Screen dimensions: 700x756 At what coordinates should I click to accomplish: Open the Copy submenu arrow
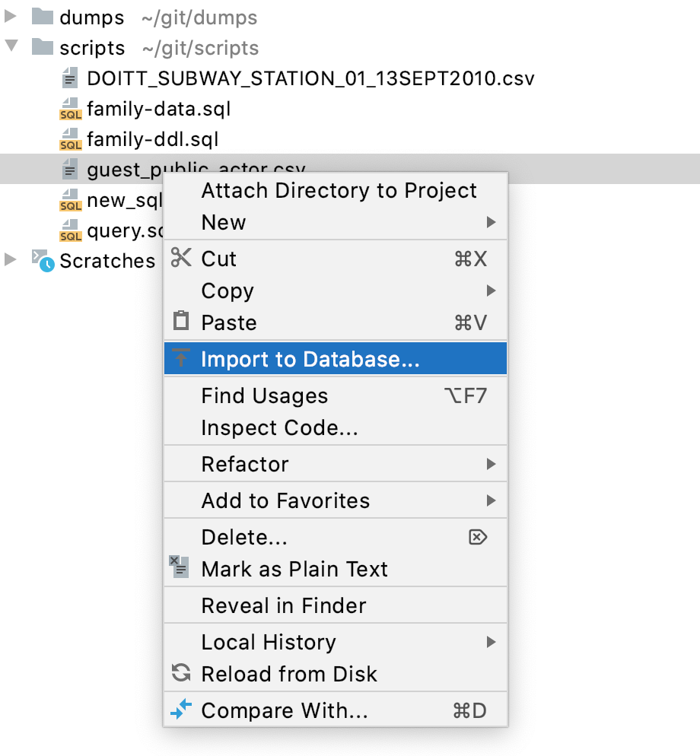(x=491, y=291)
